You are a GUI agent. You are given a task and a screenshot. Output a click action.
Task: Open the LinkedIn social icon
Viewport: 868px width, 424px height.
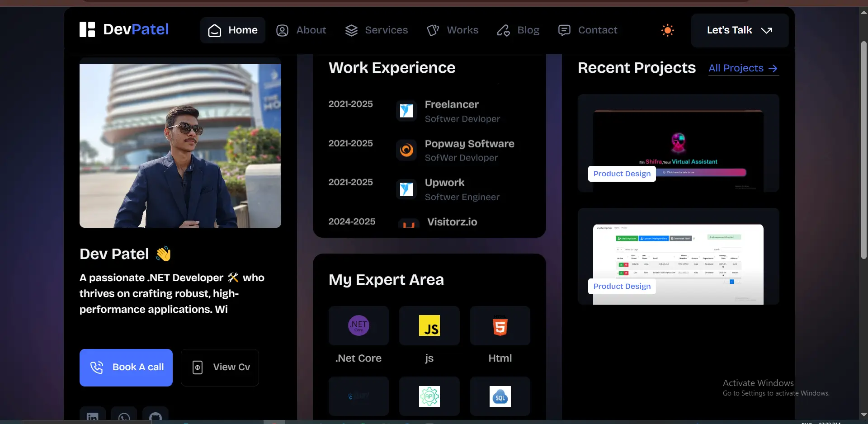coord(93,416)
